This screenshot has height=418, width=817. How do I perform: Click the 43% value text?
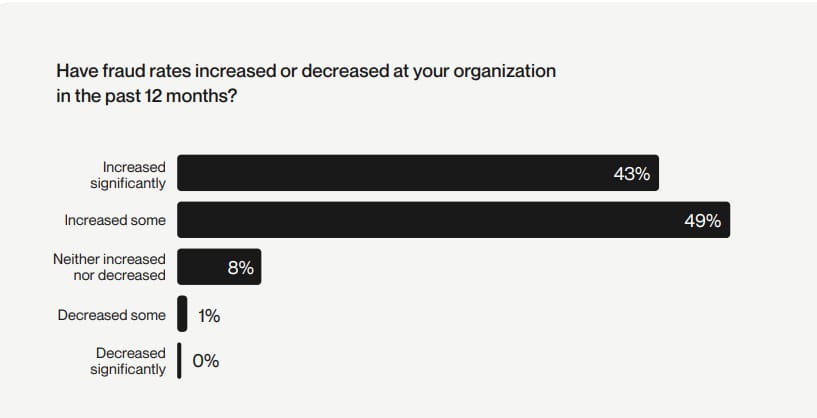tap(632, 174)
